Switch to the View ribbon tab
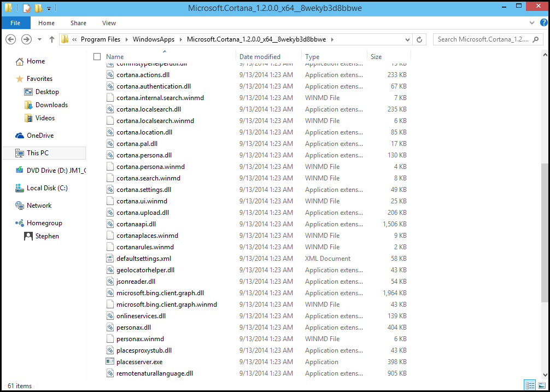Image resolution: width=550 pixels, height=392 pixels. click(x=109, y=23)
